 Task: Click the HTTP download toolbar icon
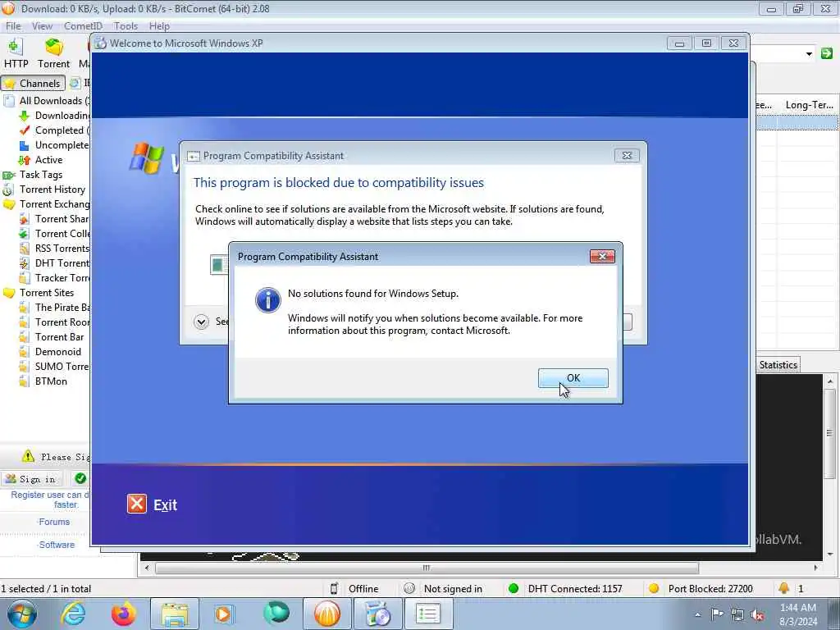[16, 53]
